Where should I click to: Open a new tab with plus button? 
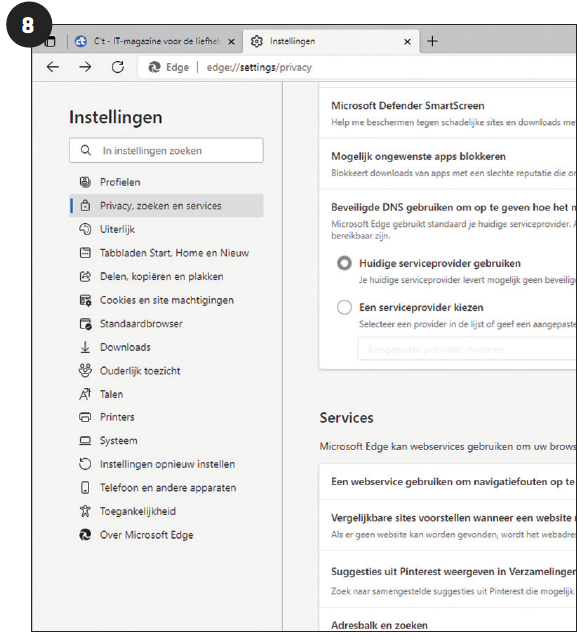(x=432, y=41)
